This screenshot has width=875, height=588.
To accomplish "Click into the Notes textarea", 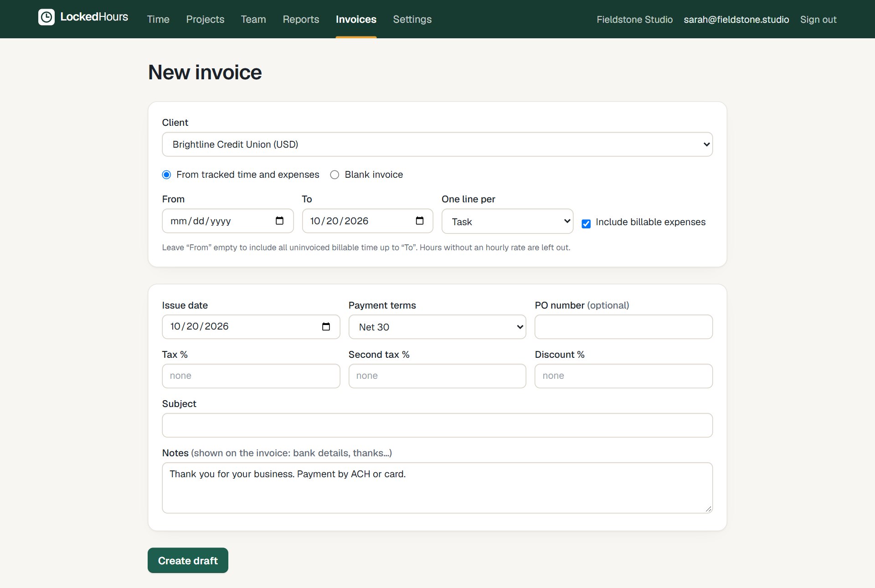I will pyautogui.click(x=437, y=488).
